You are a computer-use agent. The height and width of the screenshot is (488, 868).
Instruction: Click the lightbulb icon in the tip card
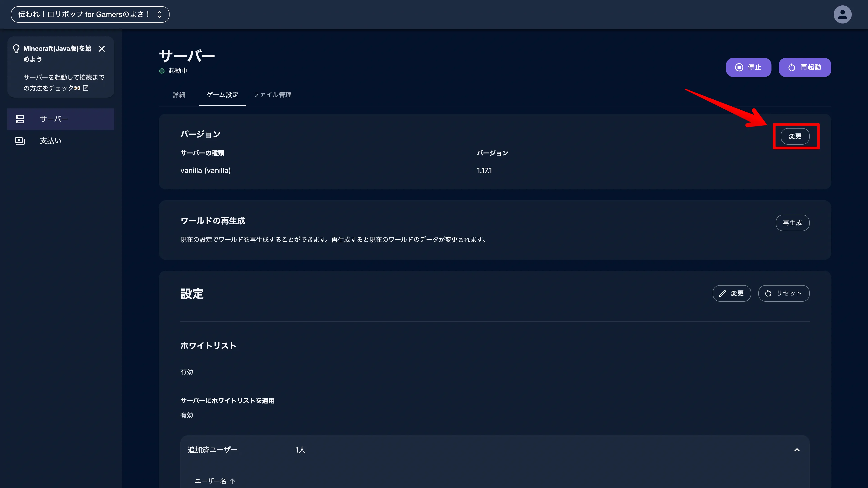point(16,49)
